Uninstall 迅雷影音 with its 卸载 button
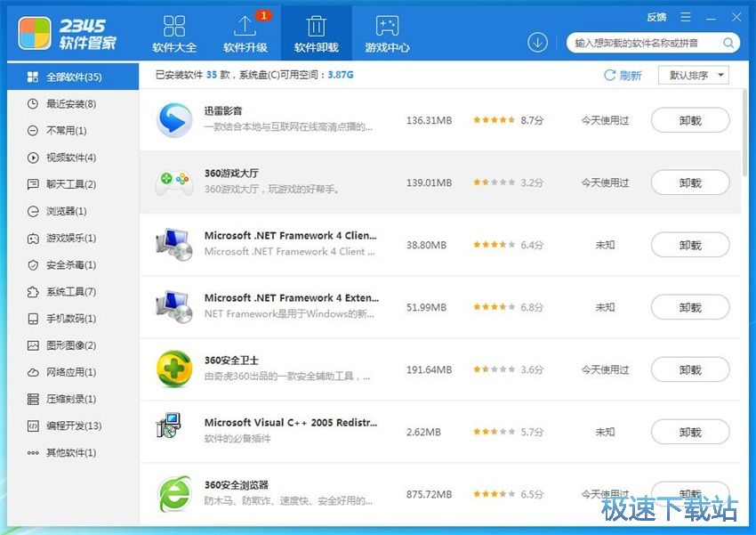Viewport: 756px width, 535px height. click(690, 120)
